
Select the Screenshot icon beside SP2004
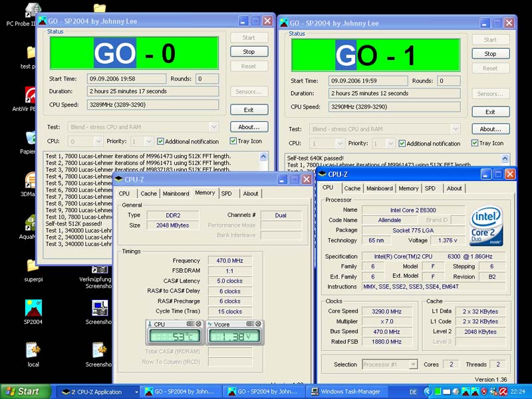(100, 307)
